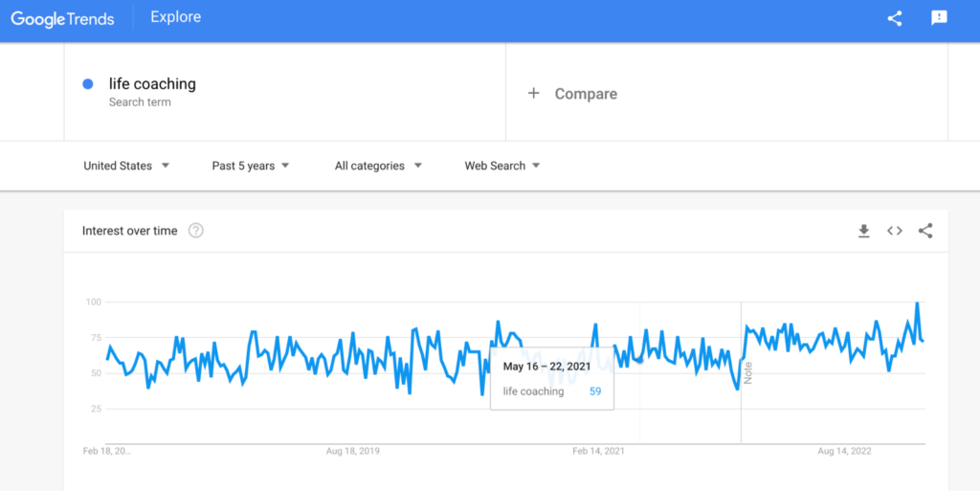Image resolution: width=980 pixels, height=491 pixels.
Task: Change the Web Search type dropdown
Action: [x=501, y=166]
